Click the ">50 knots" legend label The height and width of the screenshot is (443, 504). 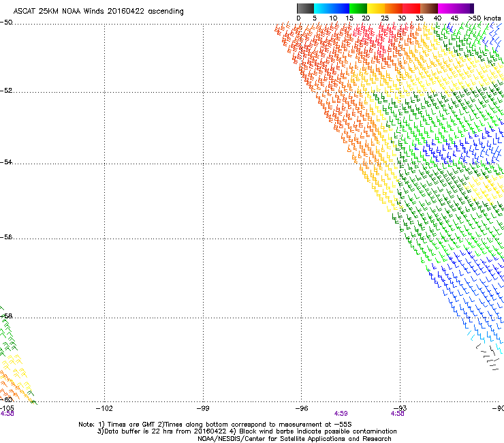coord(484,18)
